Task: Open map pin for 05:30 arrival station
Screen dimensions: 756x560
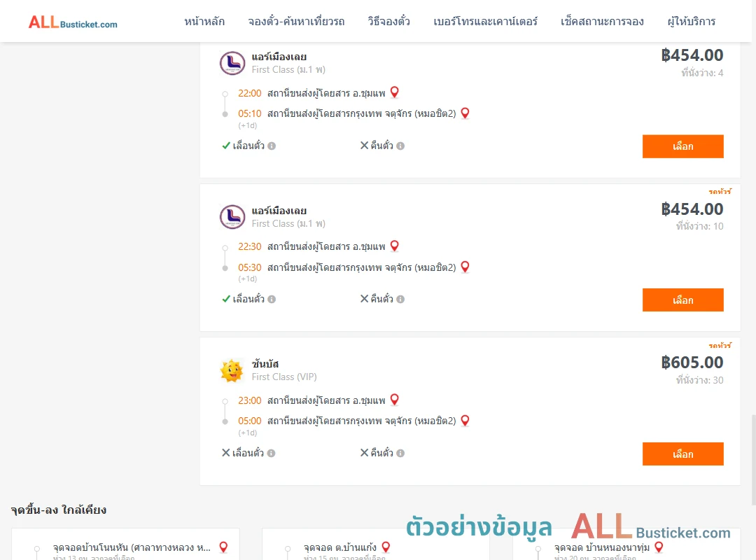Action: [x=465, y=267]
